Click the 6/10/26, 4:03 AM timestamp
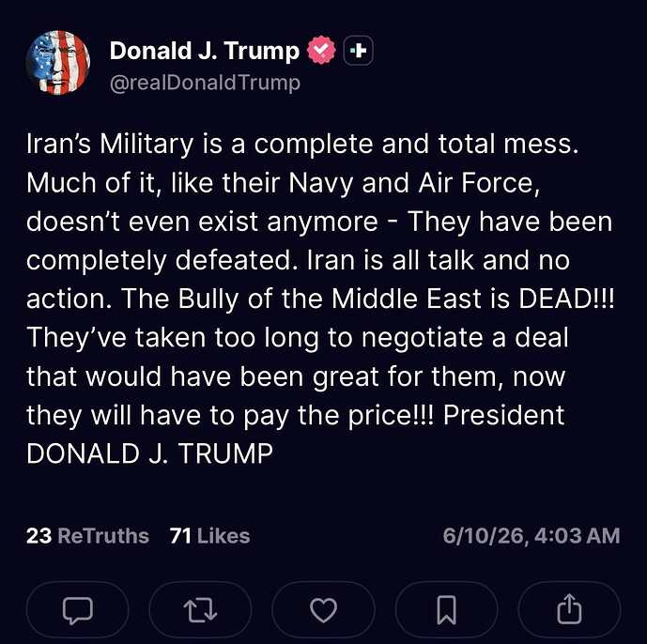The height and width of the screenshot is (644, 647). [531, 536]
